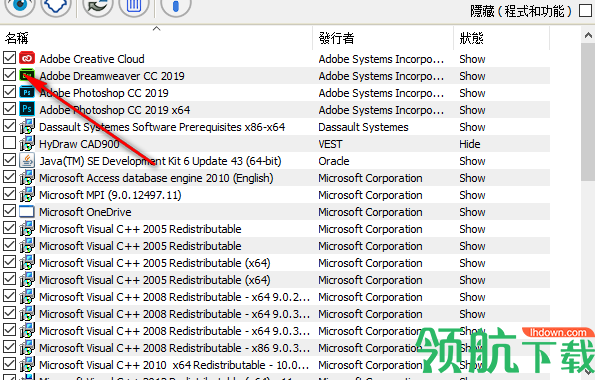Uncheck the Microsoft Access database engine checkbox
595x380 pixels.
pyautogui.click(x=9, y=177)
